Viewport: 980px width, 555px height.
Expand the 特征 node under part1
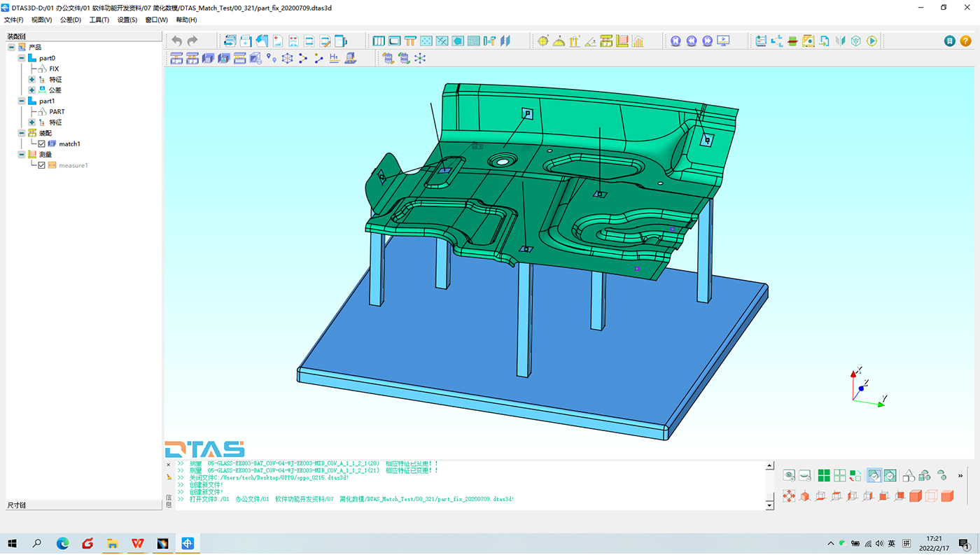[31, 122]
